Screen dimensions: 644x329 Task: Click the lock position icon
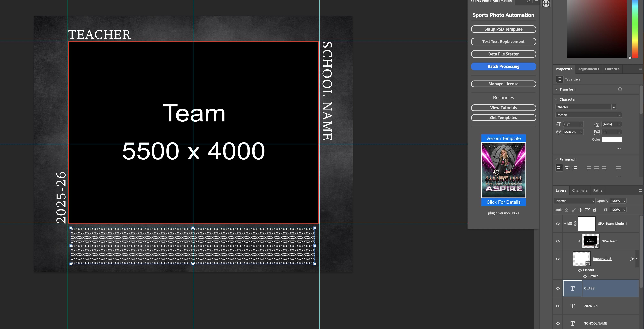pos(580,210)
